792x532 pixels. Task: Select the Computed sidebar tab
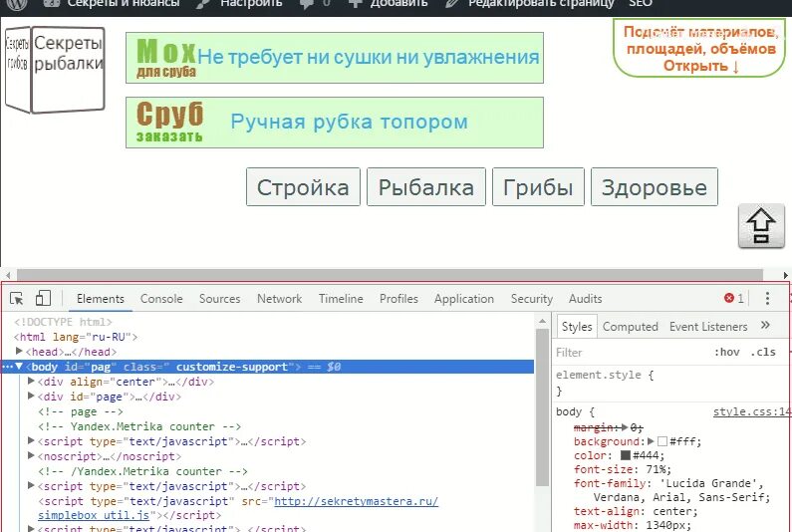[x=631, y=327]
